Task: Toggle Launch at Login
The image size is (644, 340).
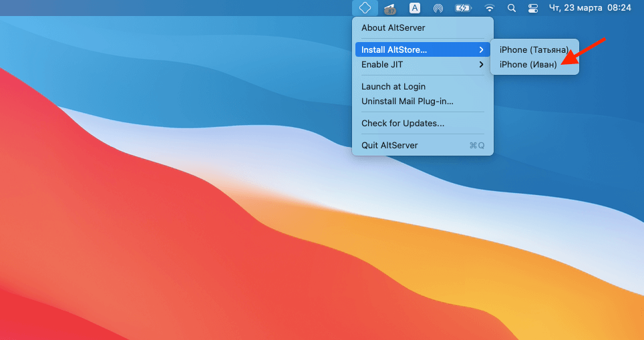Action: point(393,86)
